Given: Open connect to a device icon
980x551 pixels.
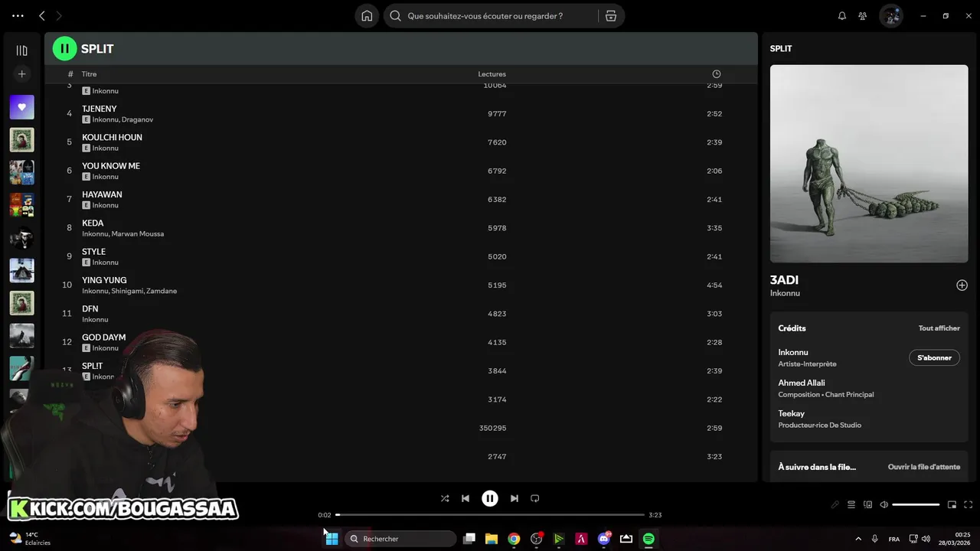Looking at the screenshot, I should tap(867, 504).
